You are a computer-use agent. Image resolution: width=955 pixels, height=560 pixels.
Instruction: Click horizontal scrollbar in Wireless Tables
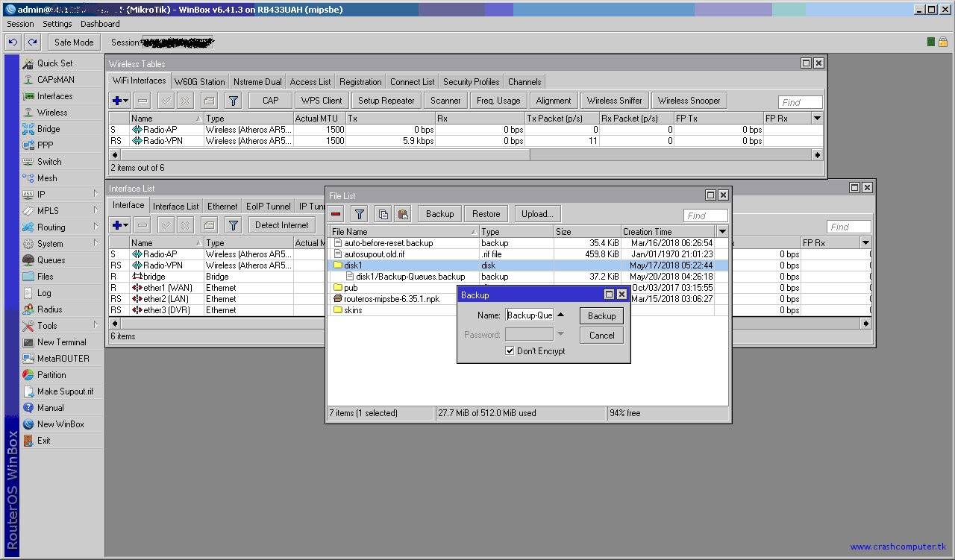coord(466,155)
